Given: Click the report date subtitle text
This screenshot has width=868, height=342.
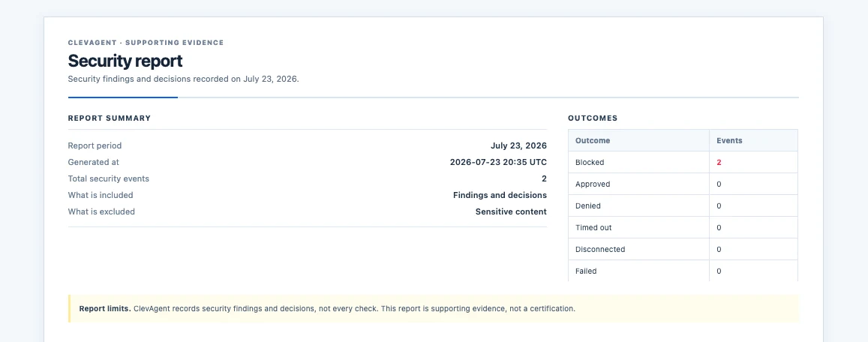Looking at the screenshot, I should click(183, 79).
